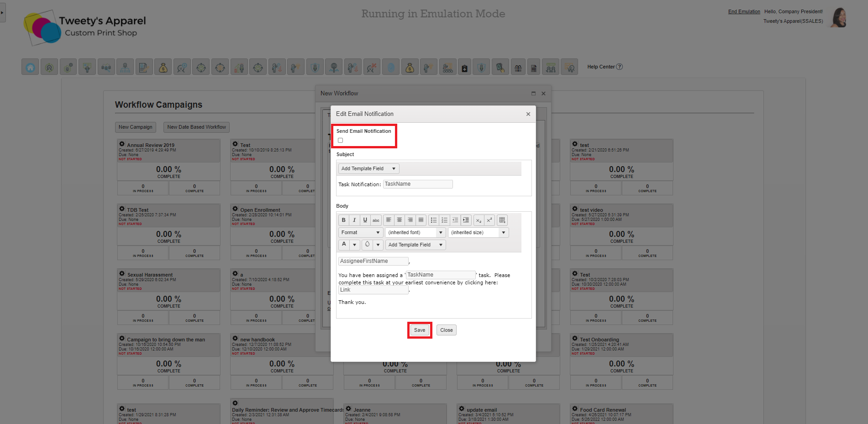Open the inherited font dropdown
The image size is (868, 424).
(416, 232)
